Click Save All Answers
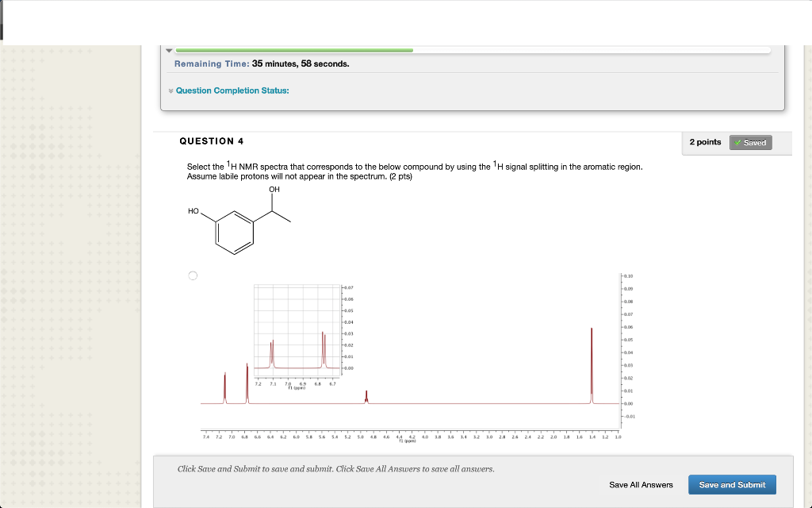The height and width of the screenshot is (508, 812). [x=641, y=484]
